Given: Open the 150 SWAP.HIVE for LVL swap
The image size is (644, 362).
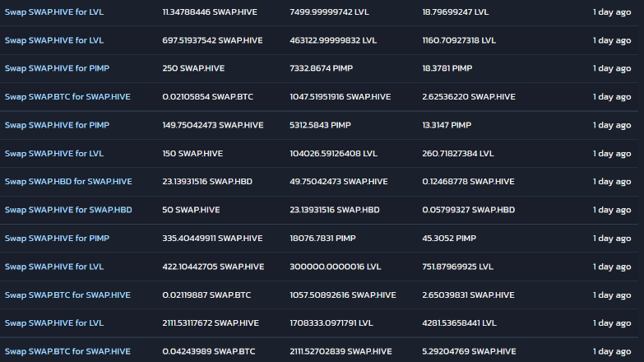Looking at the screenshot, I should click(53, 153).
